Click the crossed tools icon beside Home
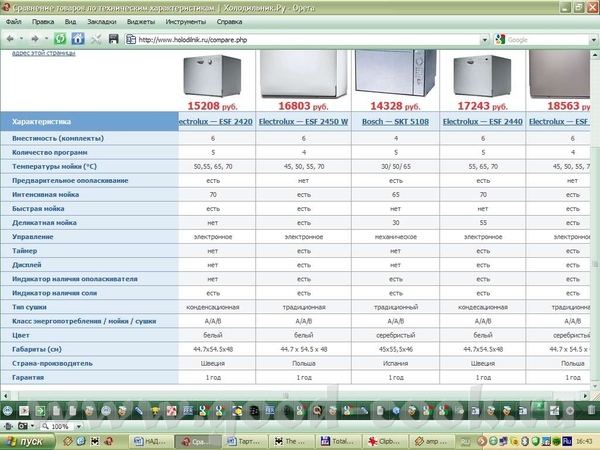This screenshot has height=450, width=600. pos(96,39)
